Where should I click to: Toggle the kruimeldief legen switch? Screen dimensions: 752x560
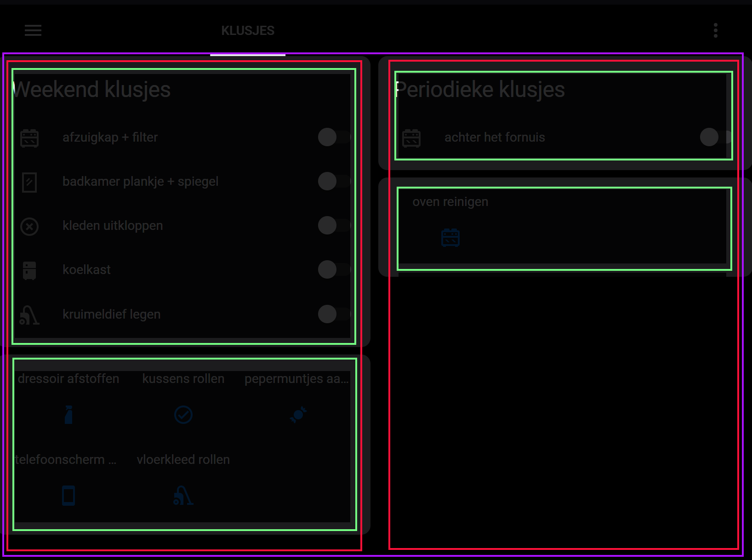[x=335, y=314]
